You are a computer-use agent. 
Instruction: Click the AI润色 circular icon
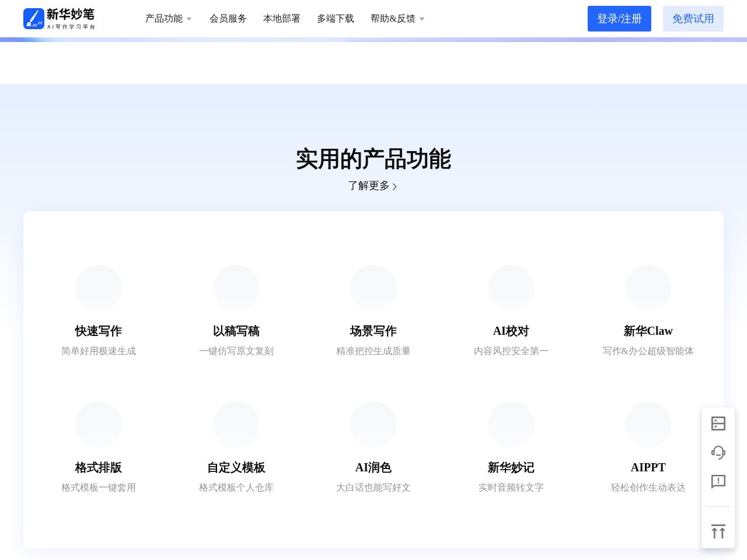pyautogui.click(x=373, y=425)
